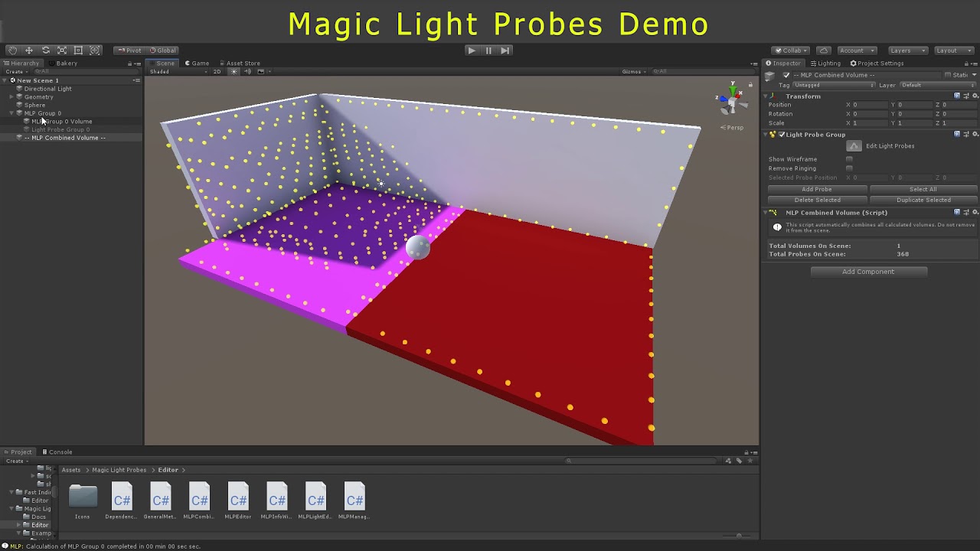Open the Gizmos dropdown
This screenshot has width=980, height=551.
pos(633,72)
